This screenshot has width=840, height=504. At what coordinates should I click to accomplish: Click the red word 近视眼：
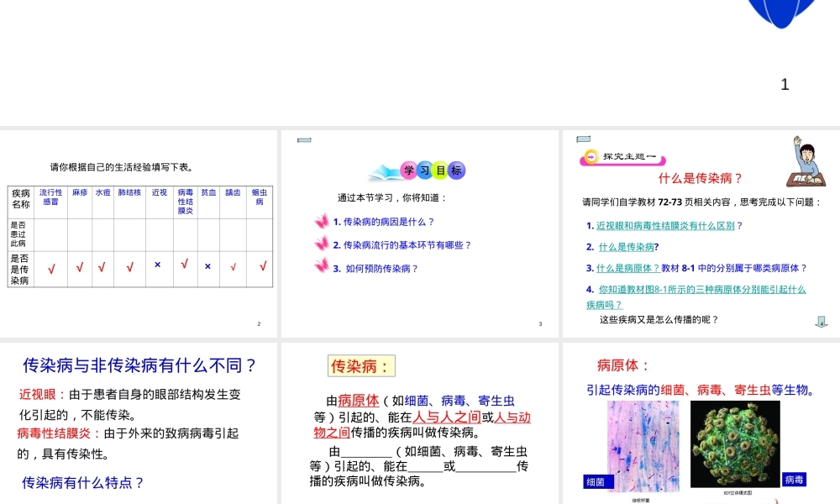coord(44,395)
